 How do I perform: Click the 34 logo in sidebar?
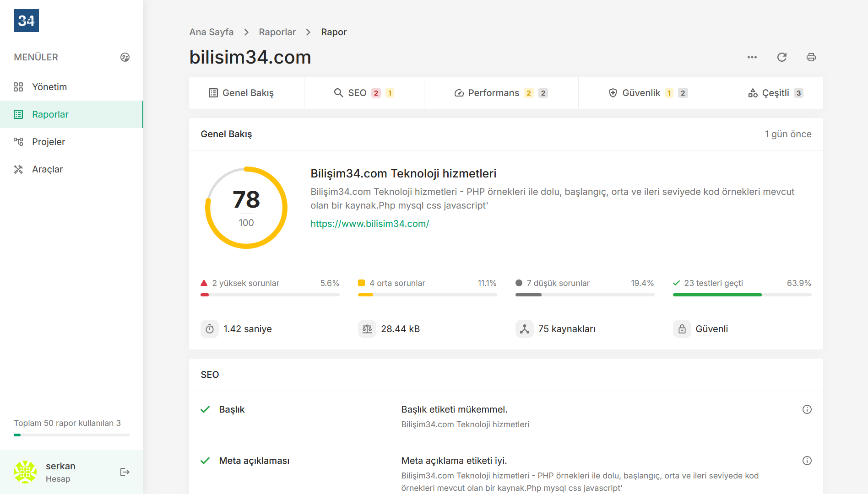point(26,21)
